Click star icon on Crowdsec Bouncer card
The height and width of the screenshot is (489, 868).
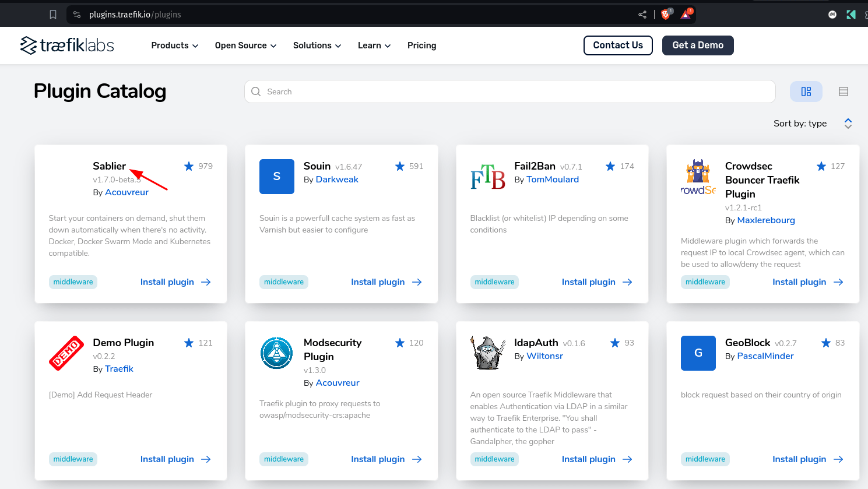(x=821, y=166)
